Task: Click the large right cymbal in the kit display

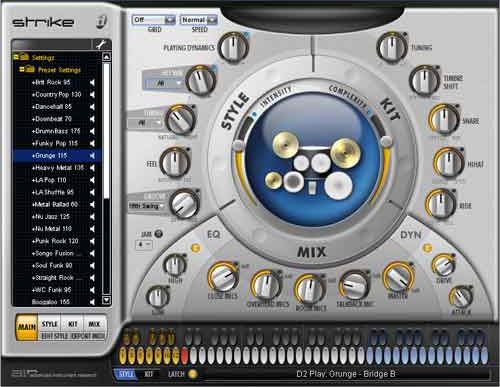Action: 346,152
